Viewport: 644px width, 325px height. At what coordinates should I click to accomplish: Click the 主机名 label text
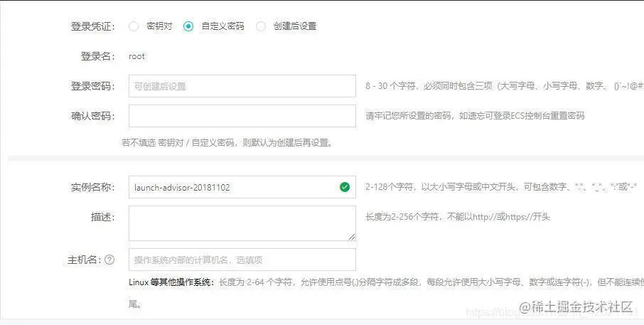tap(84, 260)
